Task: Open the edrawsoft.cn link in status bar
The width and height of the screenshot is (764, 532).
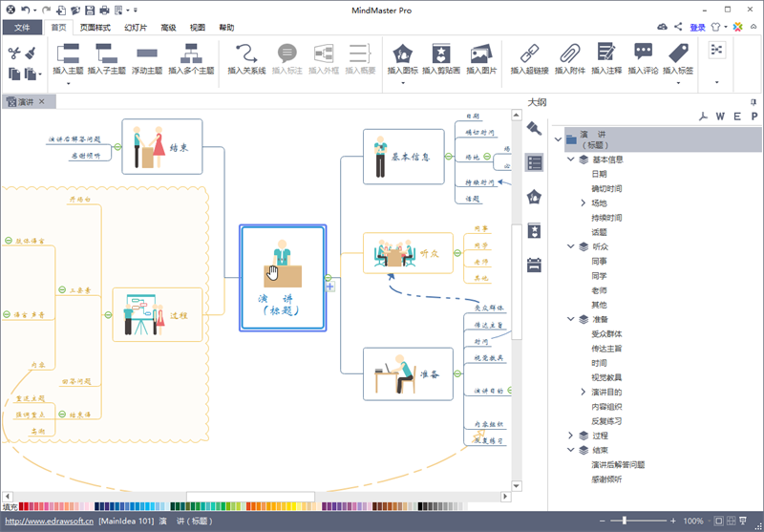Action: (50, 521)
